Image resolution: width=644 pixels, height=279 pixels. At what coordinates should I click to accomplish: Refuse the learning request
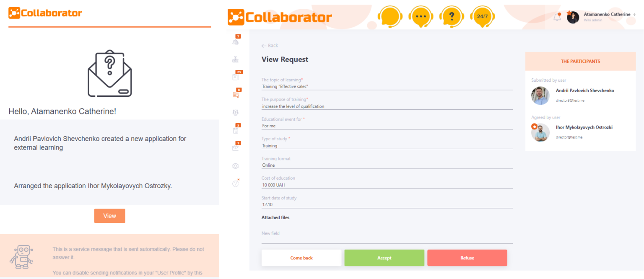click(x=467, y=258)
